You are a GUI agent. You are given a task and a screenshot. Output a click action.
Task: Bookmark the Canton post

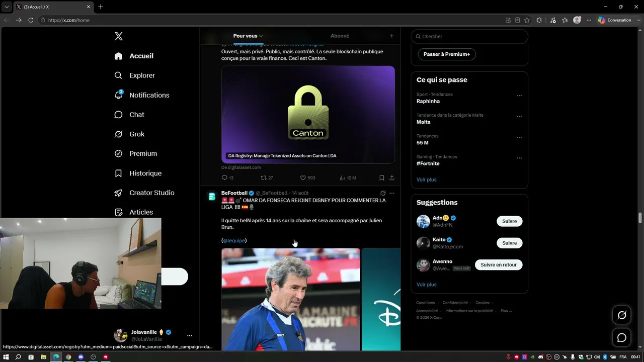pos(382,177)
